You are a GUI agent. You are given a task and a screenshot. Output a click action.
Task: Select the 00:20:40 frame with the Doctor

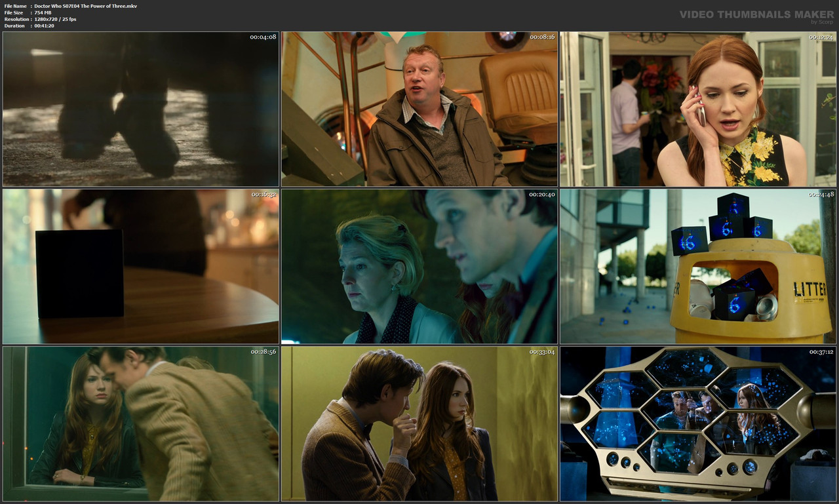pos(419,266)
